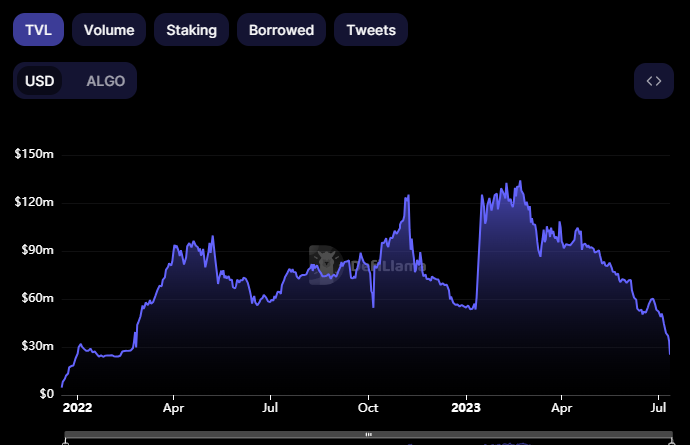Click the 2022 label on the x-axis
This screenshot has height=445, width=690.
tap(76, 408)
